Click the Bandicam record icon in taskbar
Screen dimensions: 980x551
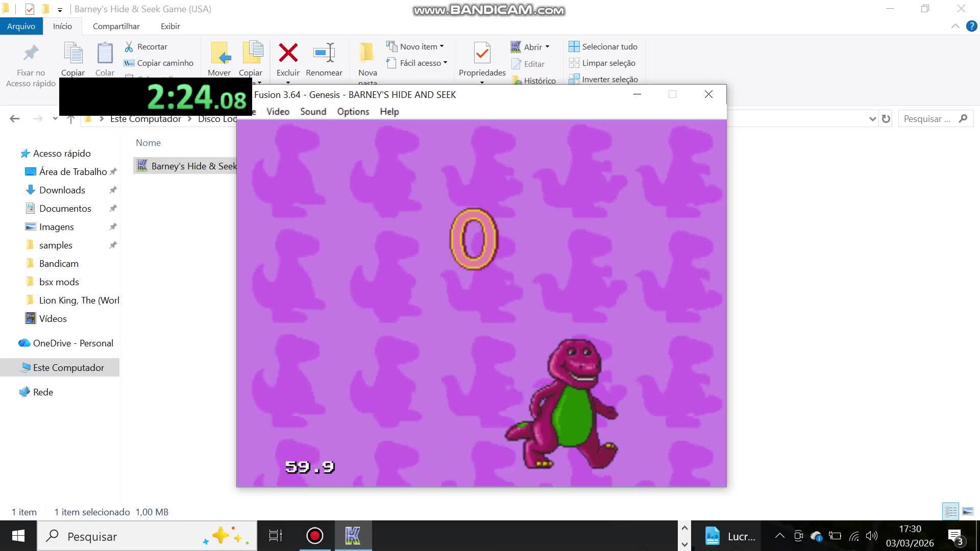315,536
